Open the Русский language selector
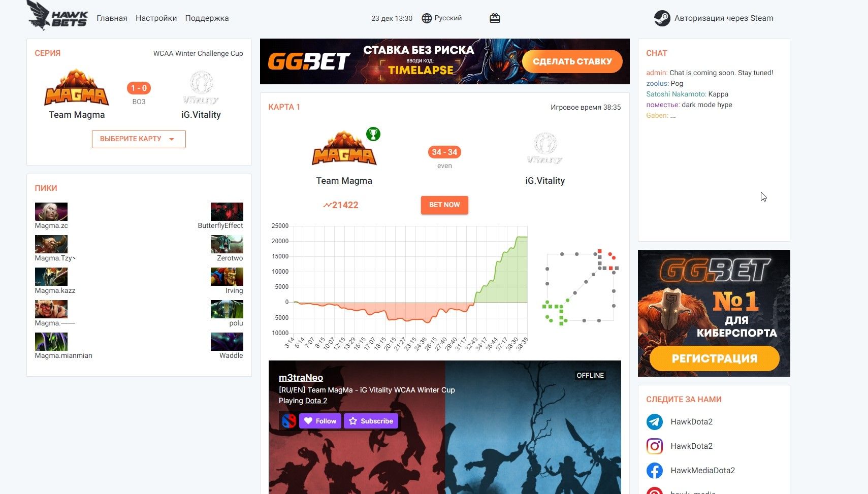868x494 pixels. (x=442, y=18)
